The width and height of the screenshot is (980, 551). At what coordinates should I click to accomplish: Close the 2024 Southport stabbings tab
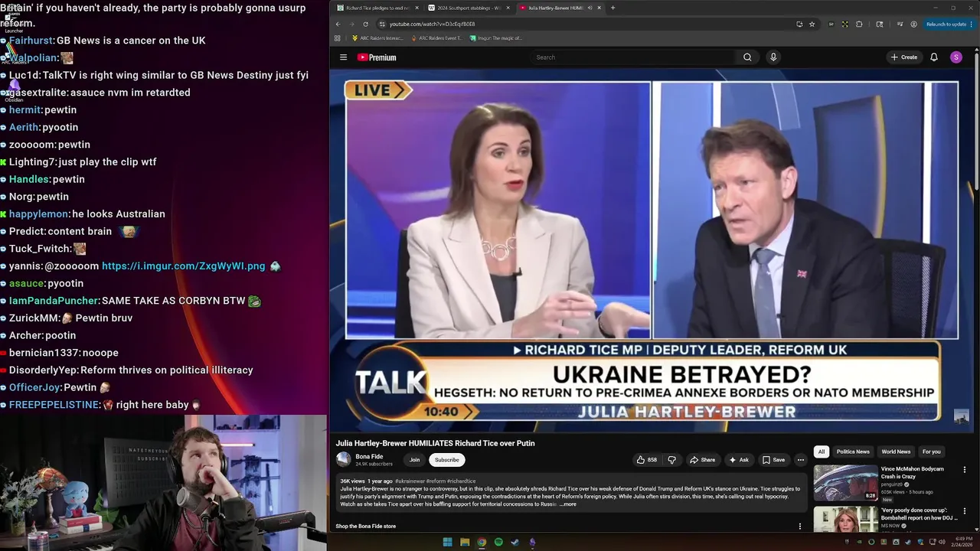(508, 8)
